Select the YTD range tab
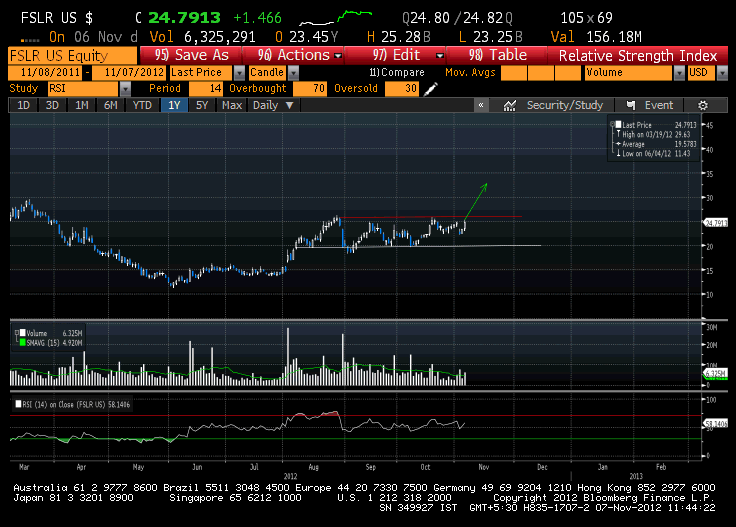Image resolution: width=736 pixels, height=527 pixels. coord(142,105)
